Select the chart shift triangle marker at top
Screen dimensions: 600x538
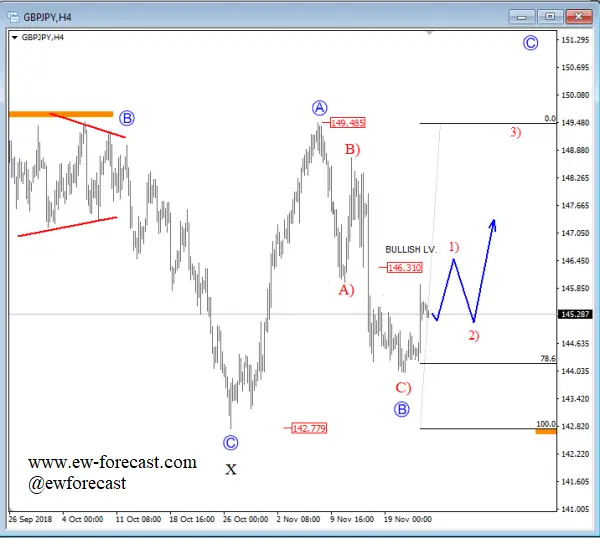click(430, 33)
